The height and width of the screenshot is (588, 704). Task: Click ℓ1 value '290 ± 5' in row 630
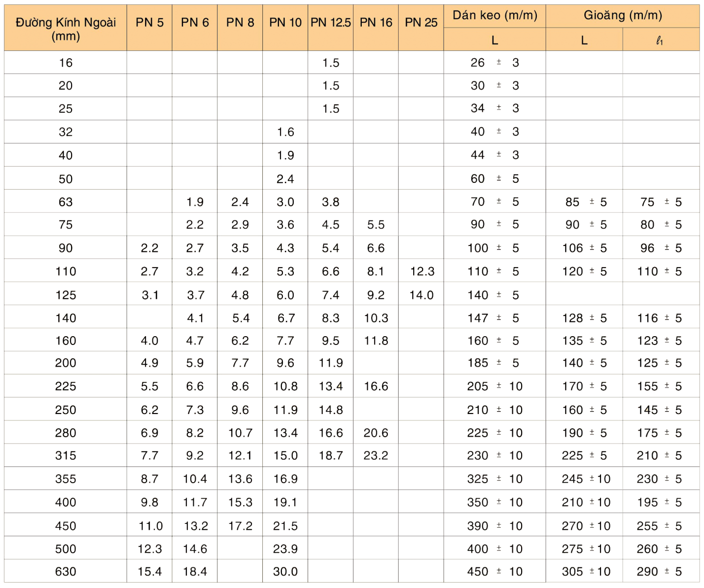659,572
